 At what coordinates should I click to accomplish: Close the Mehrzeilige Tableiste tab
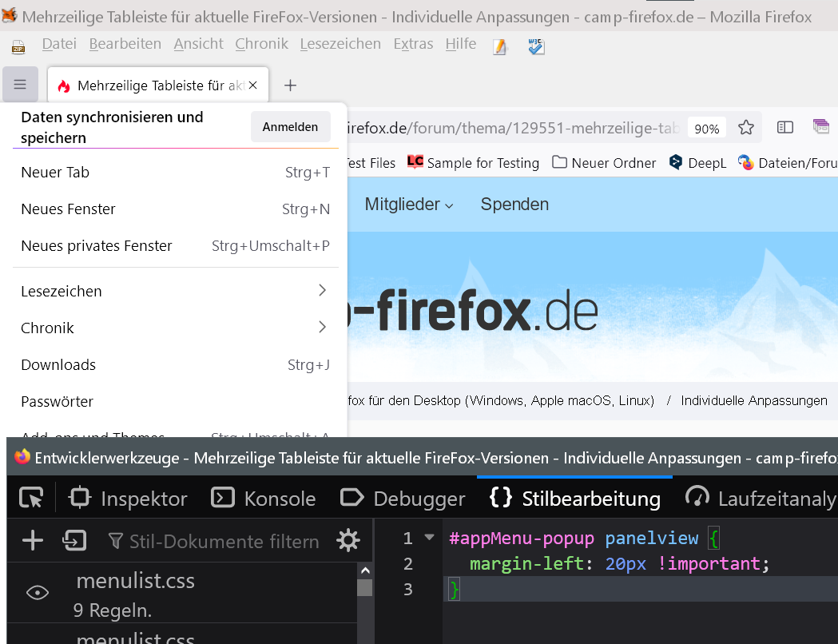253,85
